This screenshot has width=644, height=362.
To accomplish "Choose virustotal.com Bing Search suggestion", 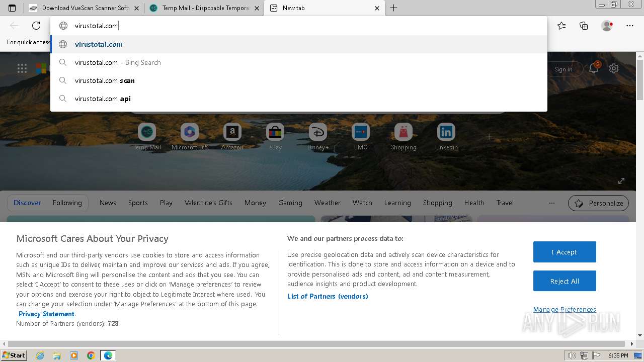I will (299, 62).
